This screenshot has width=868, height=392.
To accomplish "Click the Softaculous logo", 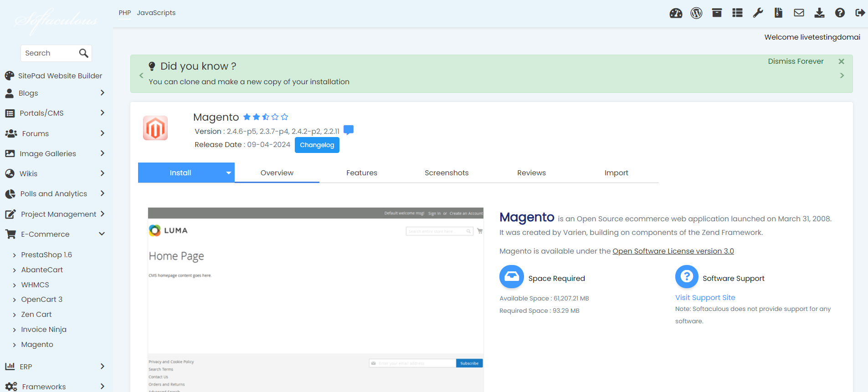I will pyautogui.click(x=56, y=21).
